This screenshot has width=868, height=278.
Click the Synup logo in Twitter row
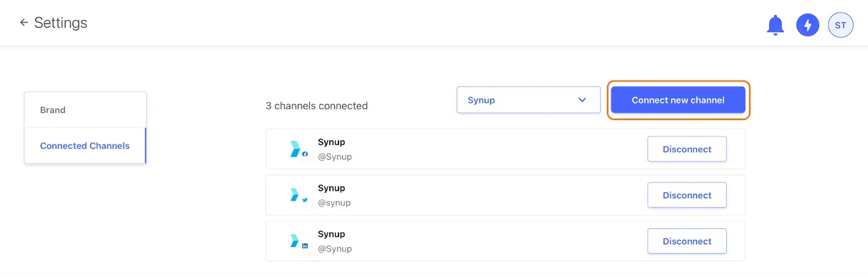click(x=295, y=195)
